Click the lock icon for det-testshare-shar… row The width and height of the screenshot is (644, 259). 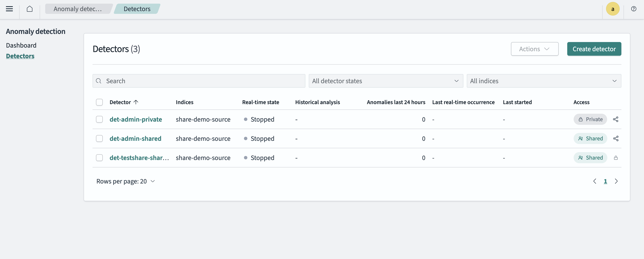pos(615,158)
